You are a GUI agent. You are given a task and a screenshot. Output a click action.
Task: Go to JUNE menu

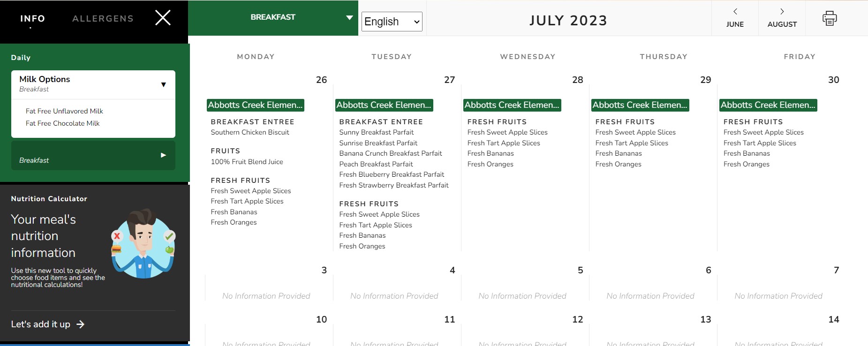[x=735, y=18]
